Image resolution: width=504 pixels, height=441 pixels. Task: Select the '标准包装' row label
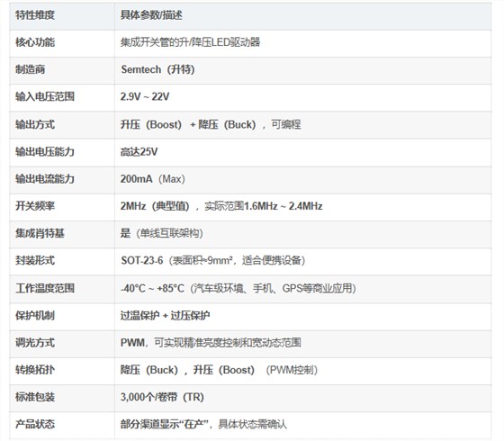pos(35,397)
